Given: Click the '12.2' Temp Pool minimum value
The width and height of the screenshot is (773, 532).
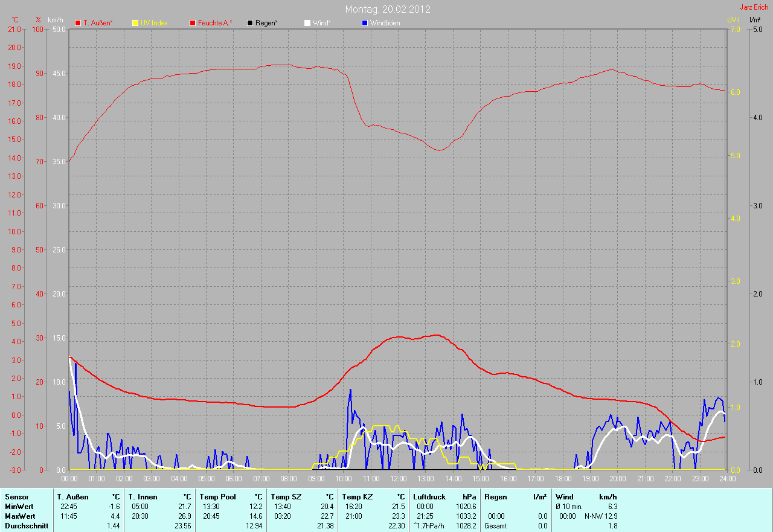Looking at the screenshot, I should pyautogui.click(x=255, y=507).
